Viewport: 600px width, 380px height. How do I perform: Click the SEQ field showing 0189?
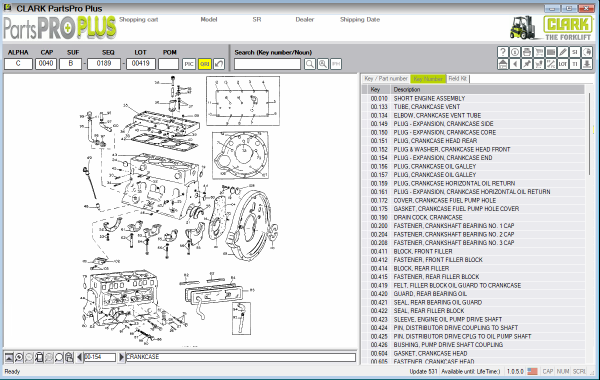[104, 64]
